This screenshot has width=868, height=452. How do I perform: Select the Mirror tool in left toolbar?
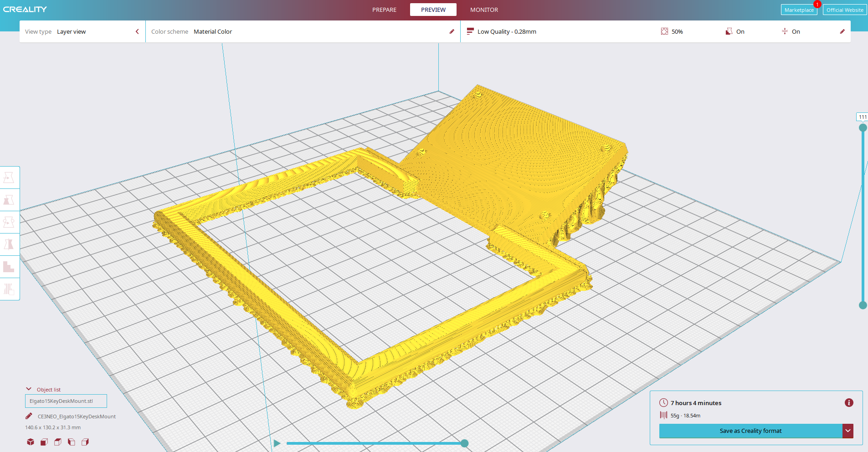pos(9,244)
